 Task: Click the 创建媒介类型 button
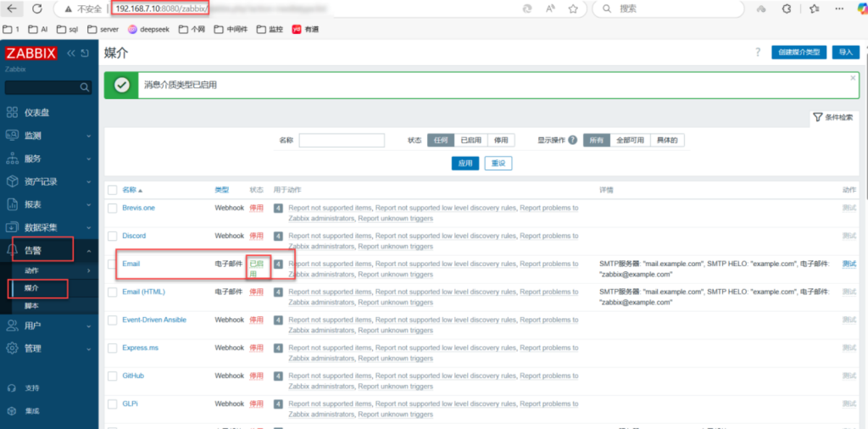pos(798,53)
